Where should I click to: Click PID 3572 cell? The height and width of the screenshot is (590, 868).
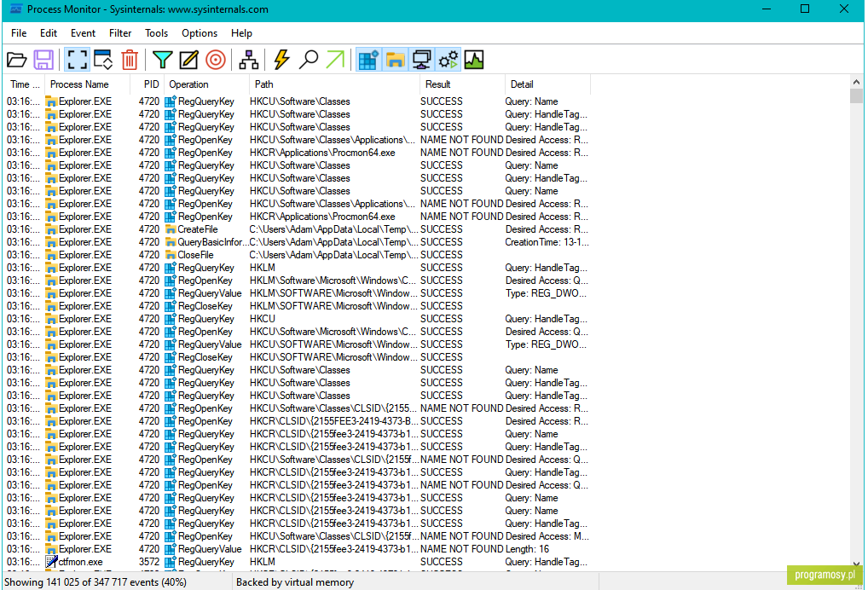point(149,562)
